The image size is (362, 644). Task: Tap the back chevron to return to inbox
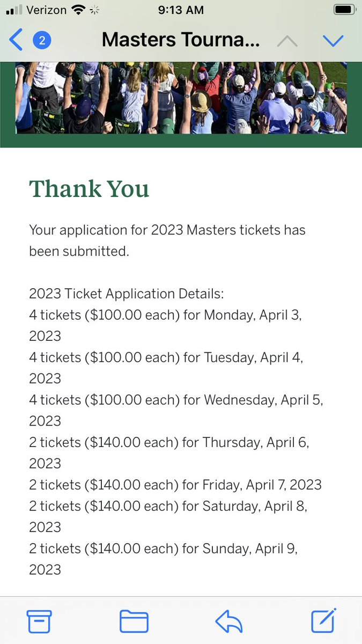point(16,40)
